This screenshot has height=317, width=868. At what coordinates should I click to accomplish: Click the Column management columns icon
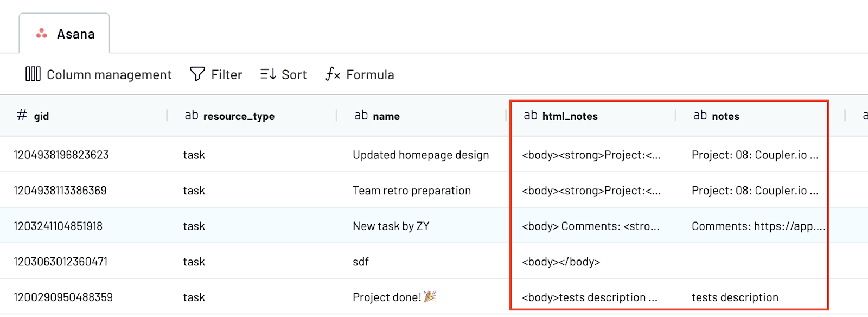[33, 74]
